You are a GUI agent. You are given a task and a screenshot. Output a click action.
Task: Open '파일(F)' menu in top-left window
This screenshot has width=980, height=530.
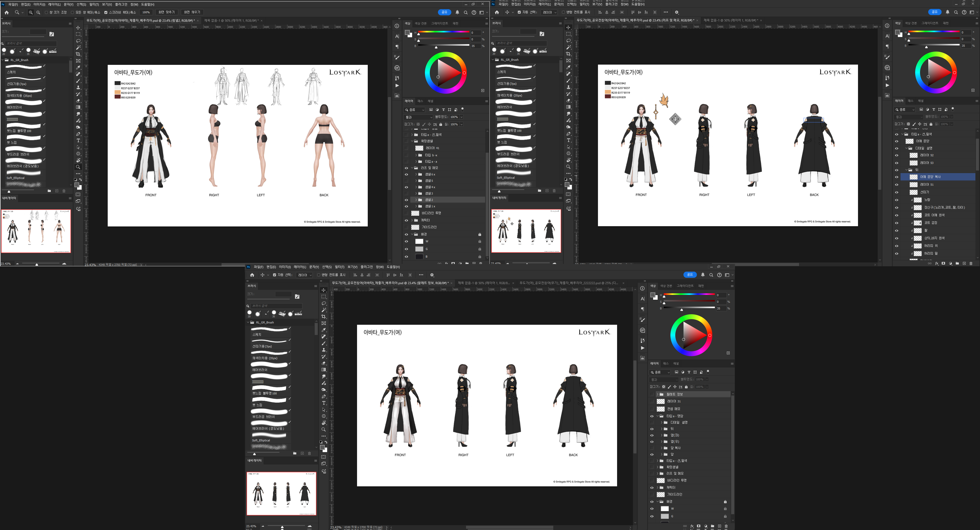(x=13, y=4)
